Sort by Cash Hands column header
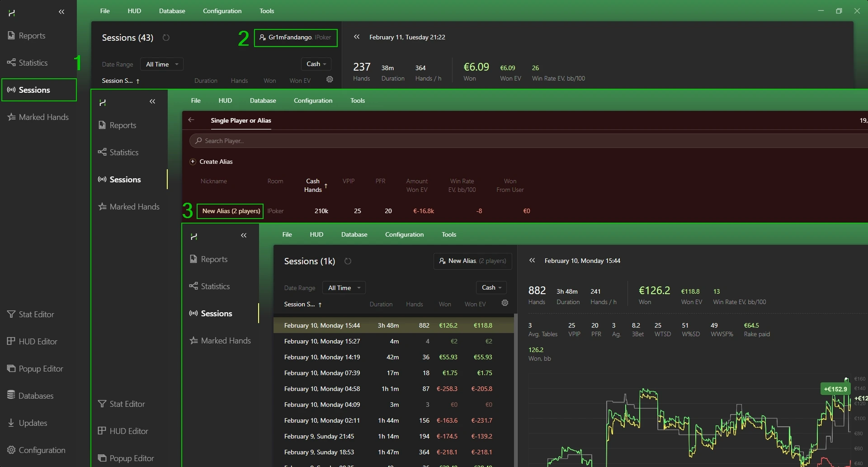Screen dimensions: 868x467 click(313, 185)
